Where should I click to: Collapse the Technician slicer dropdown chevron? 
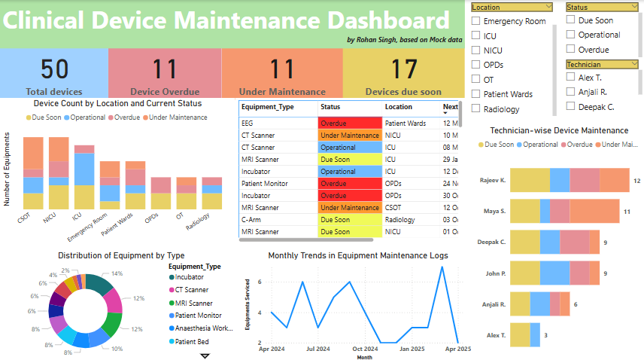tap(634, 64)
